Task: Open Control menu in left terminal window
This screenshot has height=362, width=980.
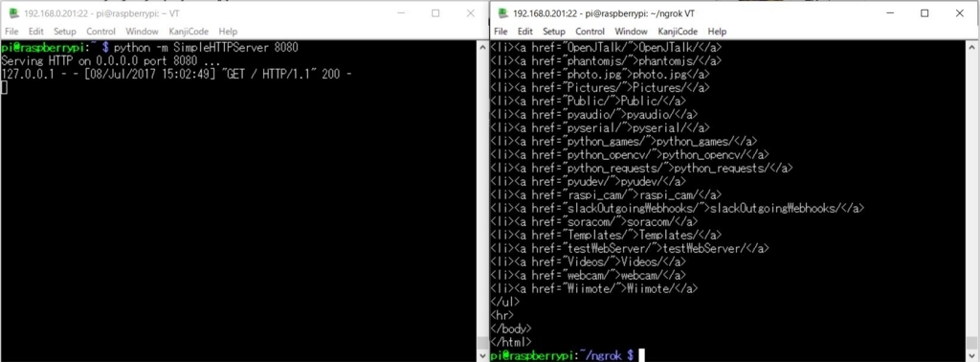Action: (x=100, y=32)
